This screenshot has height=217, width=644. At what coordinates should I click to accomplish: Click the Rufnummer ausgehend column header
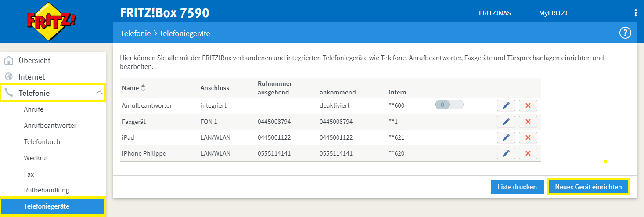(275, 88)
